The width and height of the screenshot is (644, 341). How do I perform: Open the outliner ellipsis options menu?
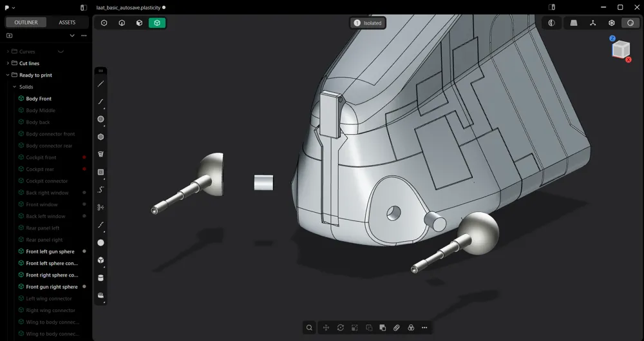[84, 36]
